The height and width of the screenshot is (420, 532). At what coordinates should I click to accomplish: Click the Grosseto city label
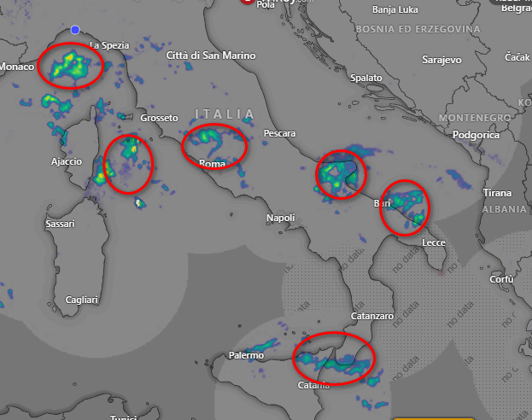[159, 118]
